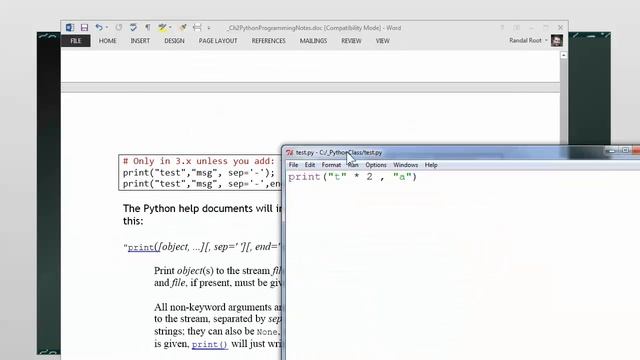640x360 pixels.
Task: Open the File menu in the test.py window
Action: pyautogui.click(x=293, y=165)
